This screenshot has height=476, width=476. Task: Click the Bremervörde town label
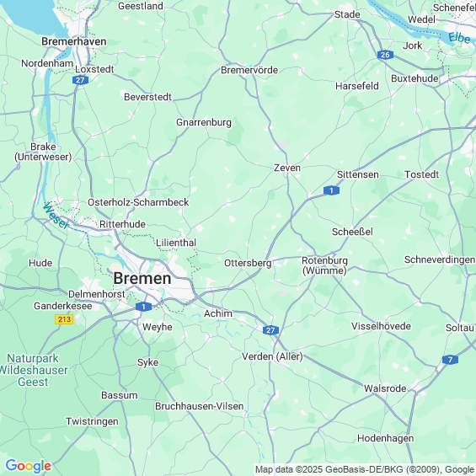coord(249,70)
